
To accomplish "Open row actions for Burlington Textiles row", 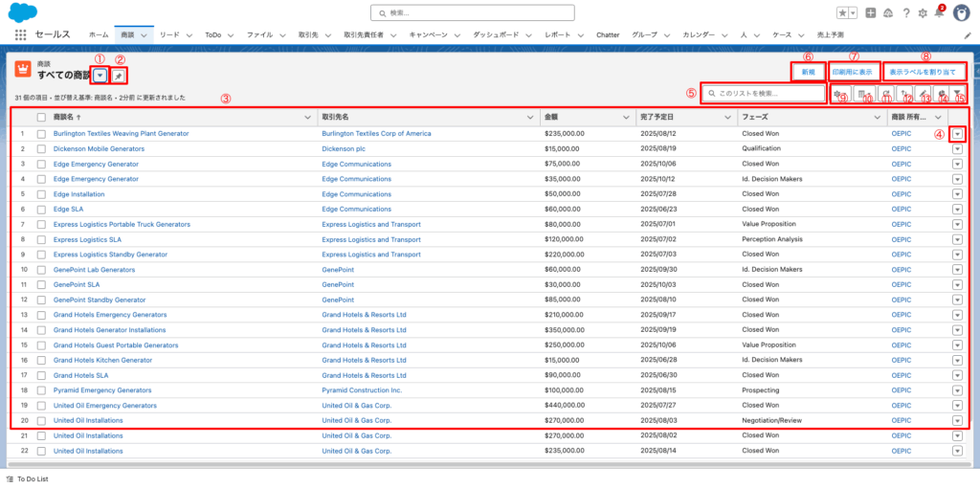I will pos(957,134).
